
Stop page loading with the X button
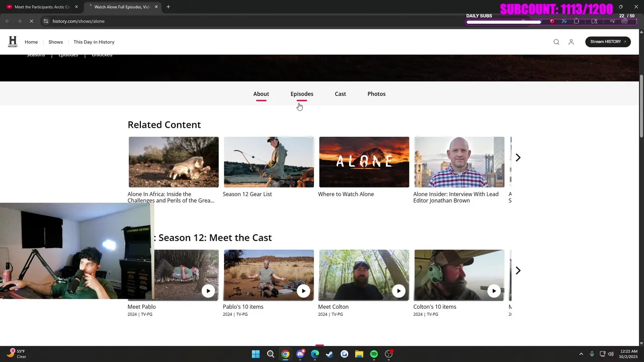tap(31, 21)
